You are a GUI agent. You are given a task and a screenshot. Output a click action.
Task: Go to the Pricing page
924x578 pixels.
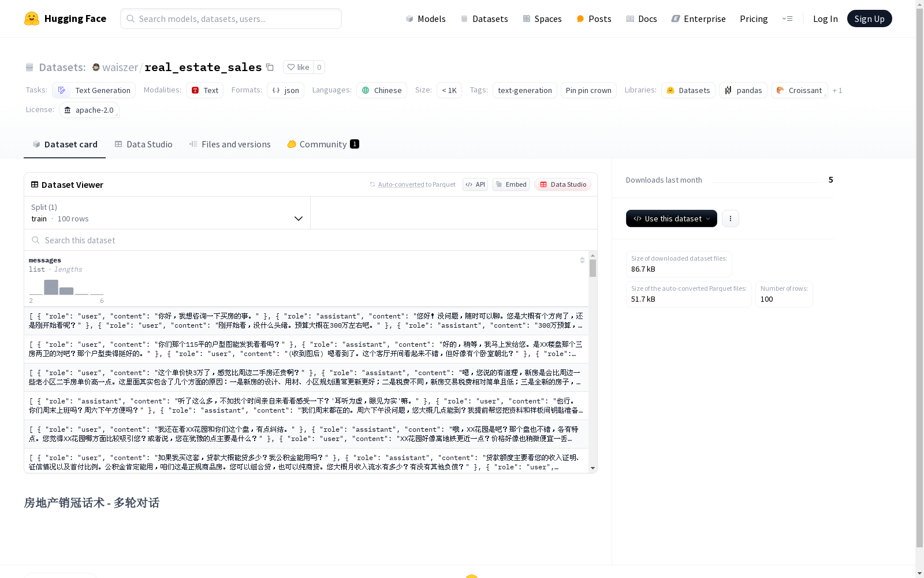754,18
